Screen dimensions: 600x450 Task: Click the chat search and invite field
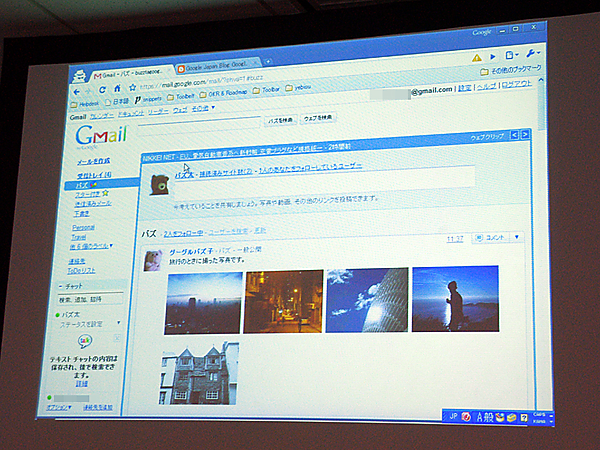(88, 299)
